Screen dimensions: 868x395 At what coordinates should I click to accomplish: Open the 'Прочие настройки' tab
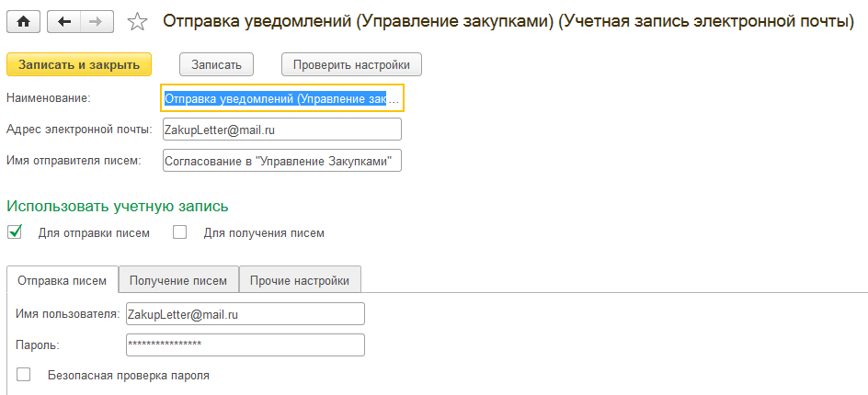(x=300, y=280)
